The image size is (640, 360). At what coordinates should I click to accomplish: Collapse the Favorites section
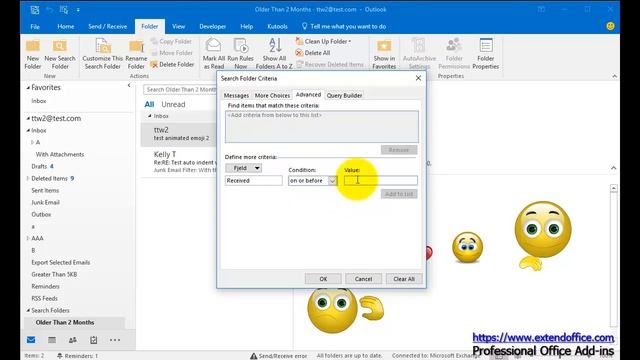pos(28,88)
